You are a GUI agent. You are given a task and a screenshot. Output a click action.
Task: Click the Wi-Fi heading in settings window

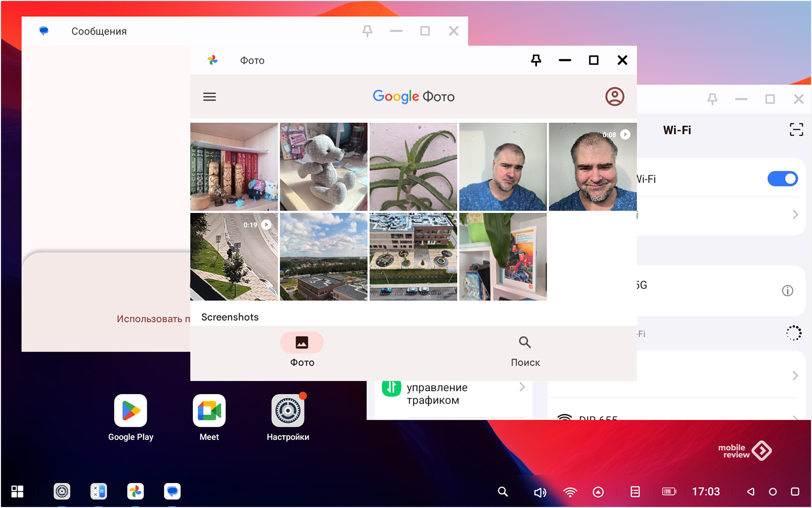click(x=677, y=130)
